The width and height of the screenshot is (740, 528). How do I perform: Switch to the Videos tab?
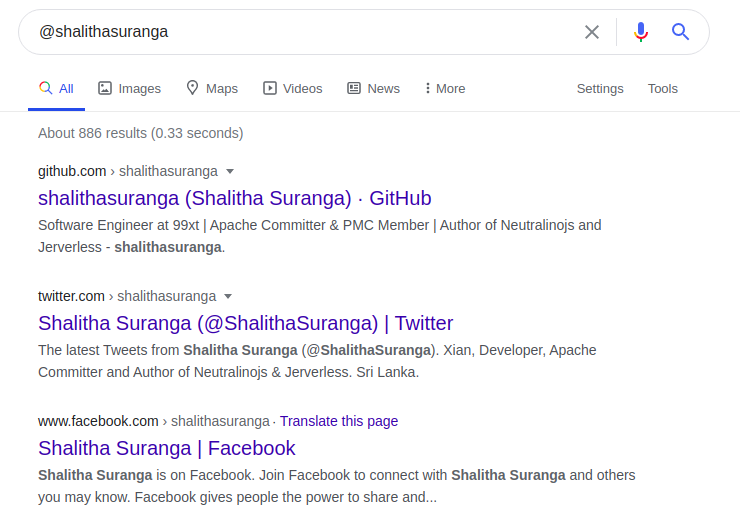pos(293,89)
